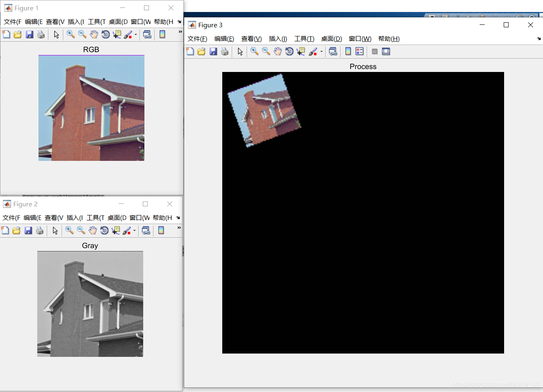Select Brush tool in Figure 3 toolbar
The image size is (543, 392).
(x=313, y=51)
